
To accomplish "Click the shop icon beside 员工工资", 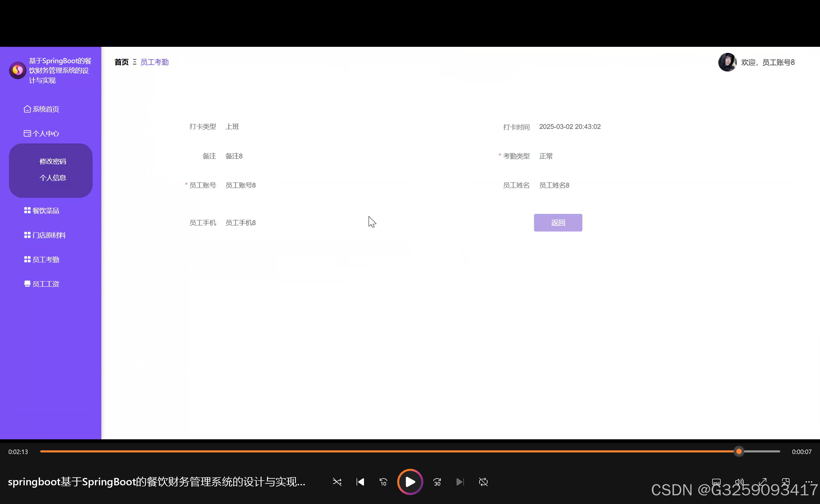I will [x=27, y=284].
